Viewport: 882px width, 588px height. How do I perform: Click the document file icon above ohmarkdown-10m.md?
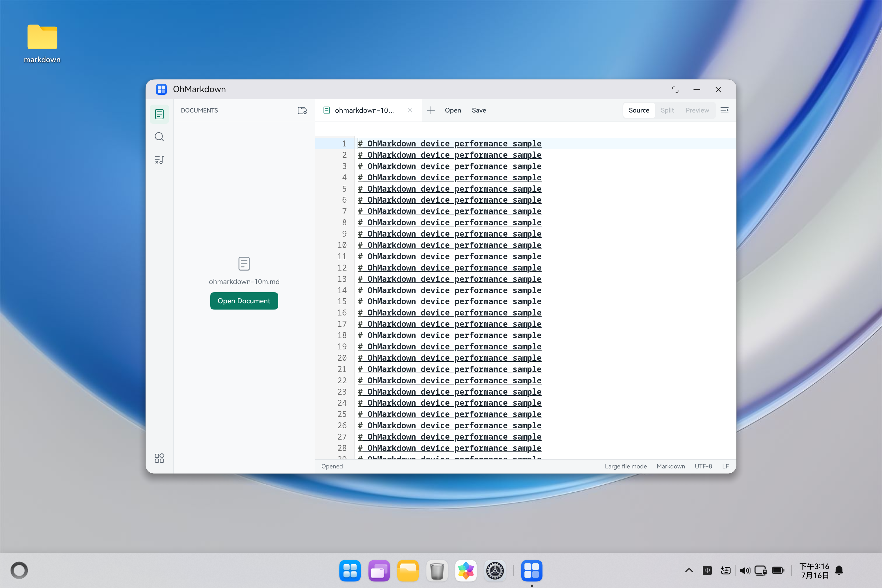click(x=244, y=264)
